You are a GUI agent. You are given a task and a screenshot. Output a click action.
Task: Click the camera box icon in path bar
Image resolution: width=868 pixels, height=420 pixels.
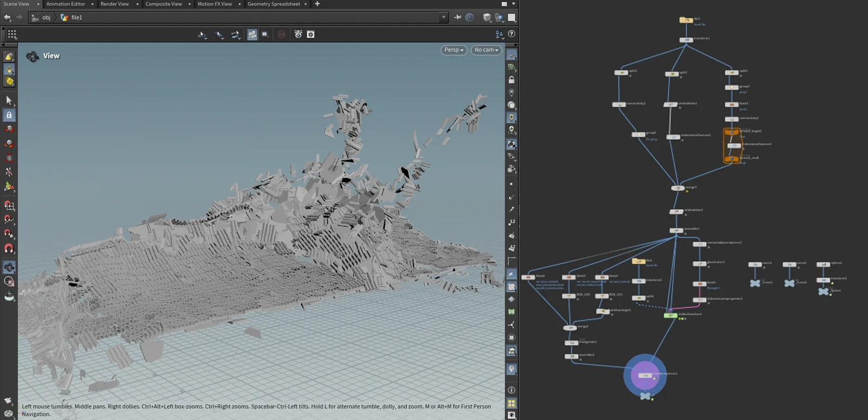[x=487, y=17]
